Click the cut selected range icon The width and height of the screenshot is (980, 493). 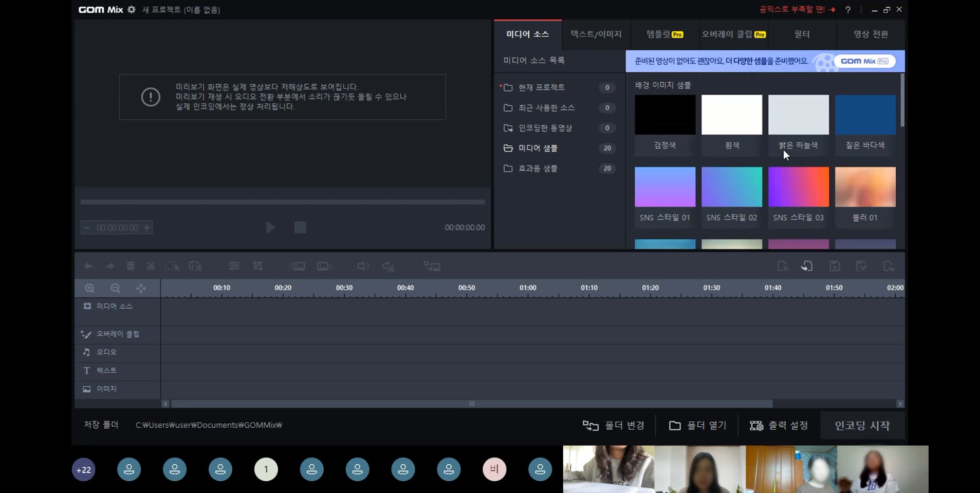click(195, 266)
